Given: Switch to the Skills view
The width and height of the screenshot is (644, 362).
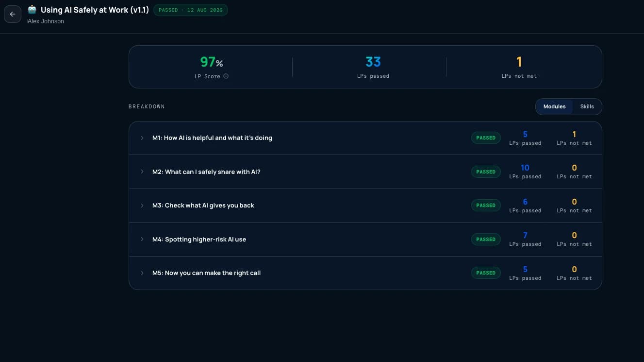Looking at the screenshot, I should pyautogui.click(x=587, y=106).
